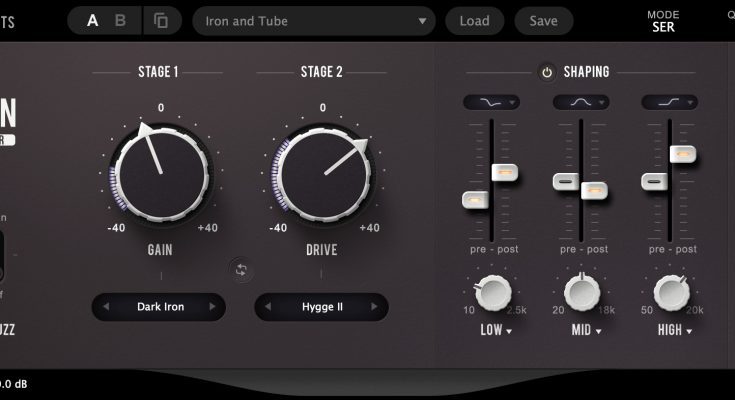This screenshot has width=735, height=400.
Task: Open the HIGH band dropdown
Action: pyautogui.click(x=675, y=330)
